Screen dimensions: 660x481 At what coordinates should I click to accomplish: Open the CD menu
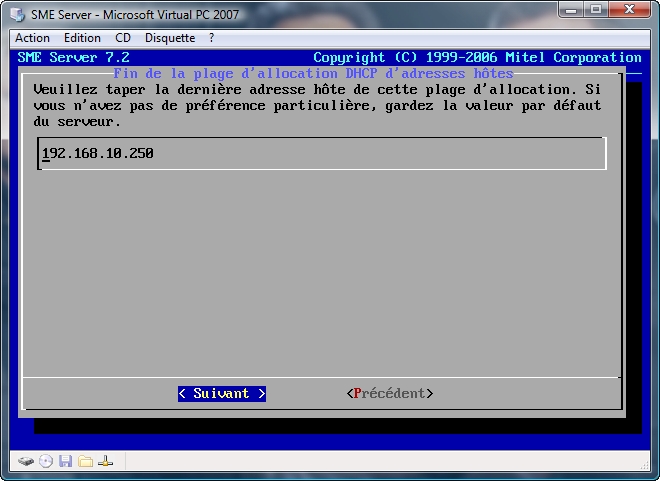click(123, 38)
